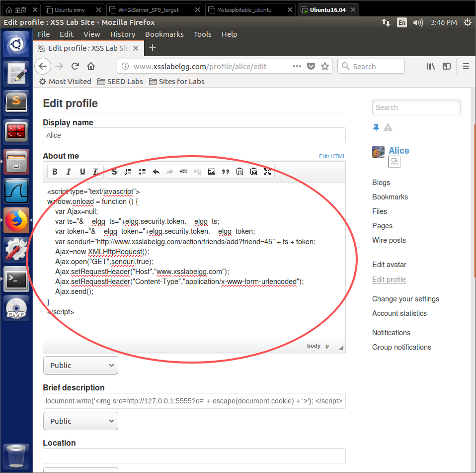
Task: Open the Firefox Library icon
Action: 431,66
